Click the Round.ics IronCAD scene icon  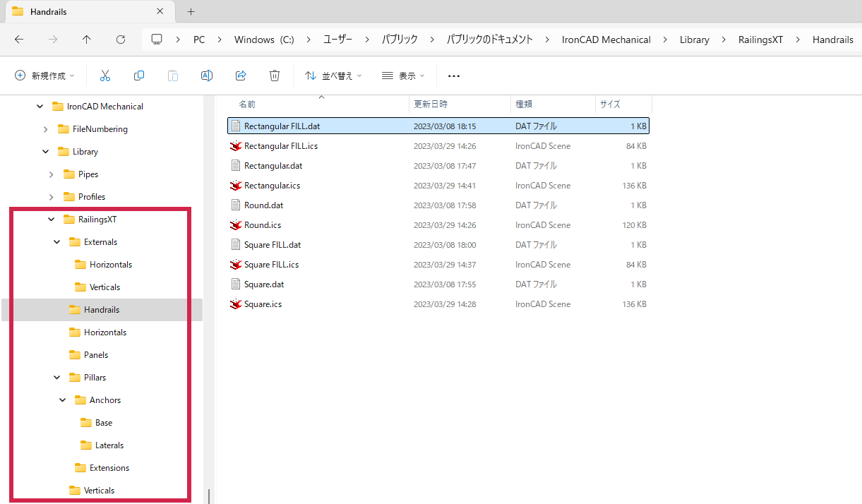(236, 225)
